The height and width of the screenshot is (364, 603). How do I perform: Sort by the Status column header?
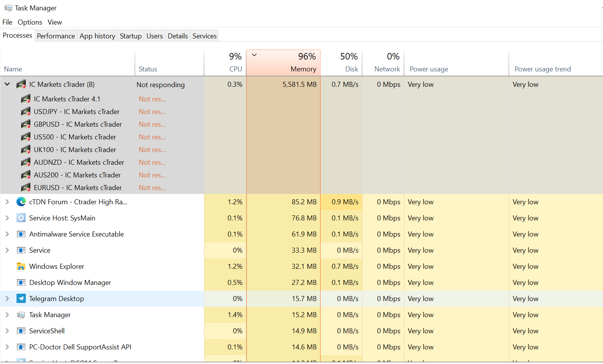pos(169,63)
